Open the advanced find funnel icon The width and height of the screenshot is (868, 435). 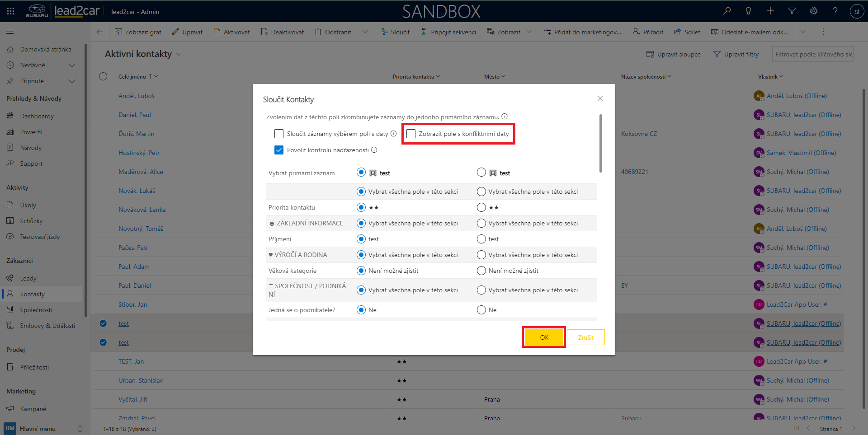click(792, 11)
